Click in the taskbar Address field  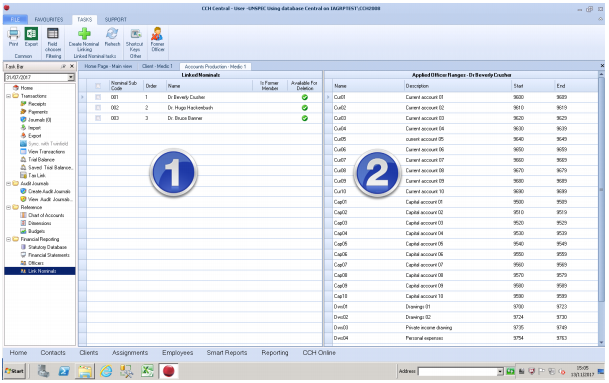(x=458, y=372)
